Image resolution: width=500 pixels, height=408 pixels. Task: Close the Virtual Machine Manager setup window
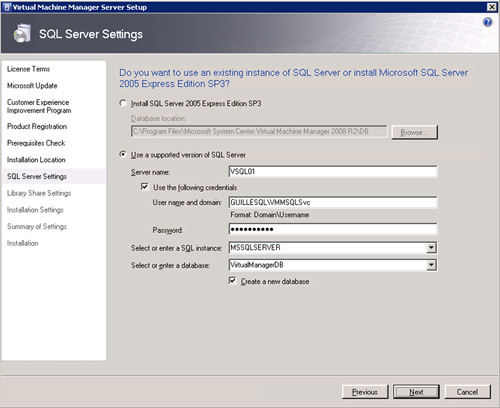tap(492, 7)
